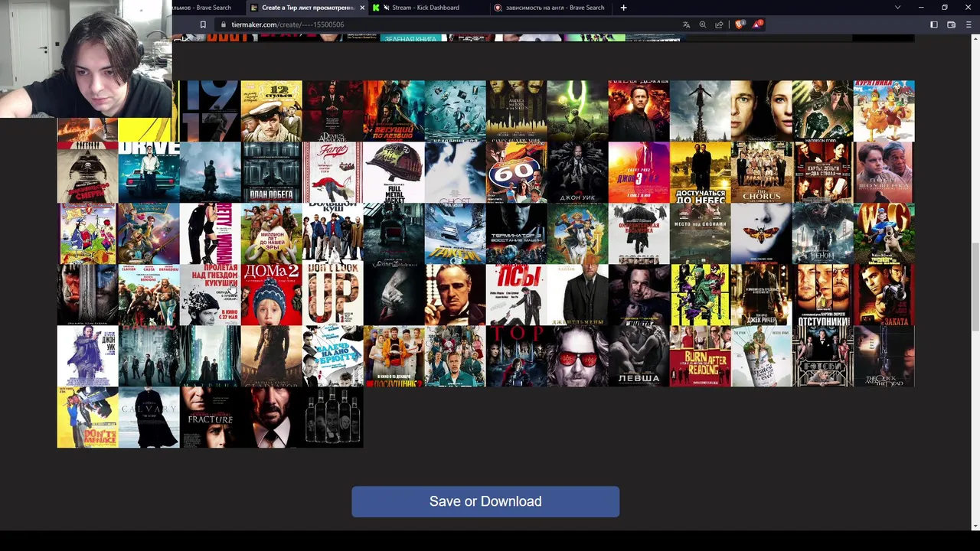Viewport: 980px width, 551px height.
Task: Select The Chorus poster
Action: 761,172
